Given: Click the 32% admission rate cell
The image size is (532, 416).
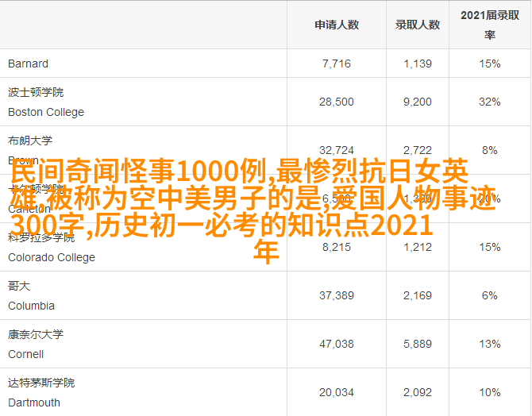Looking at the screenshot, I should [490, 102].
